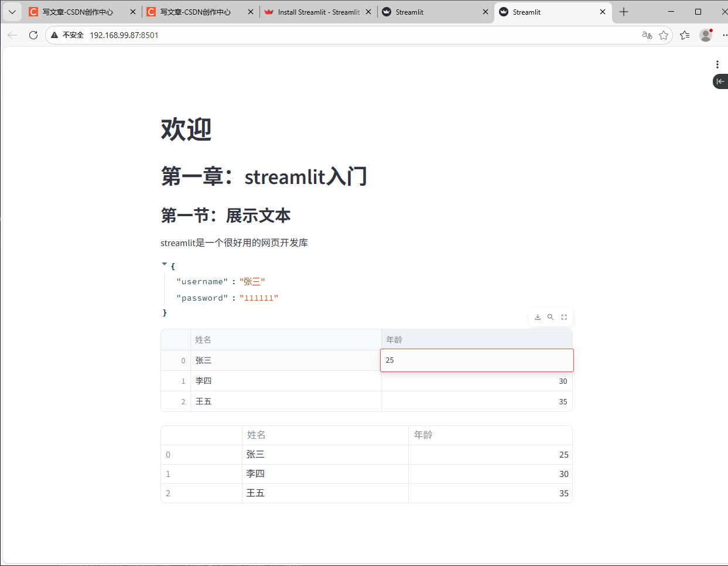Click the JSON value "111111"
The height and width of the screenshot is (566, 728).
click(259, 298)
